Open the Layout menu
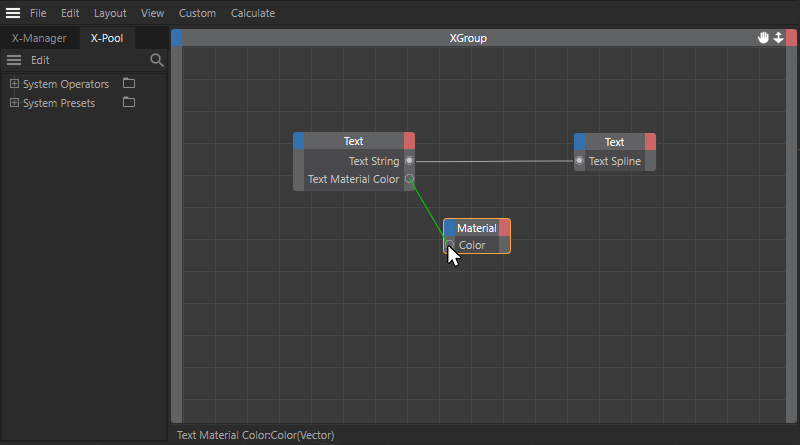Screen dimensions: 800x445 click(x=110, y=13)
